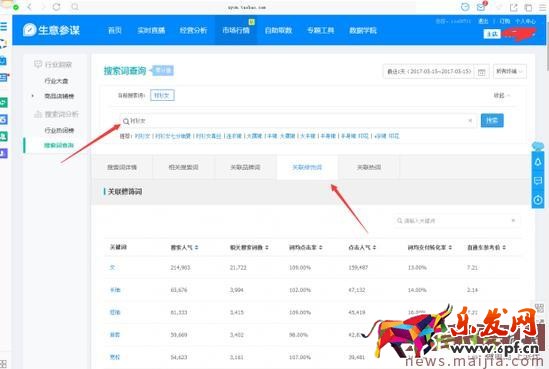The height and width of the screenshot is (369, 549).
Task: Click the message icon on right floating bar
Action: click(538, 181)
